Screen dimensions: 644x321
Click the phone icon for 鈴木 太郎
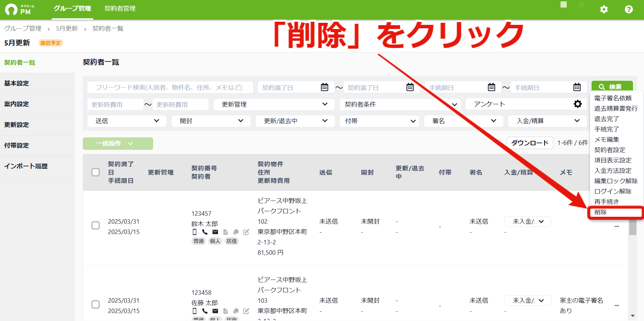click(x=205, y=232)
